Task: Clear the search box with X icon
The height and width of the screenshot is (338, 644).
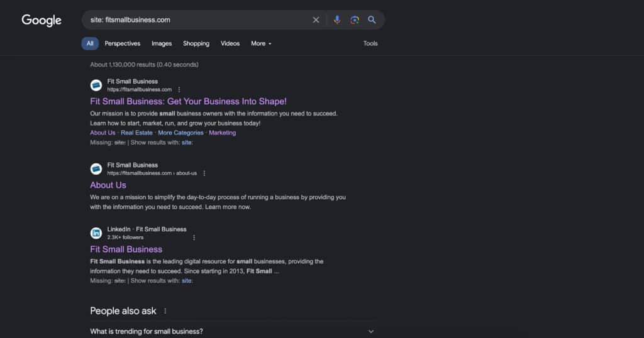Action: 316,20
